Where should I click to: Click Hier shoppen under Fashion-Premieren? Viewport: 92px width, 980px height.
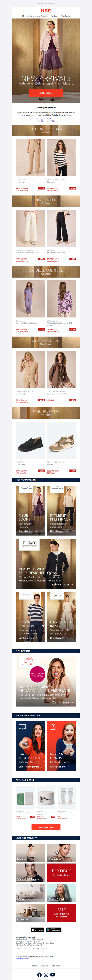[46, 132]
